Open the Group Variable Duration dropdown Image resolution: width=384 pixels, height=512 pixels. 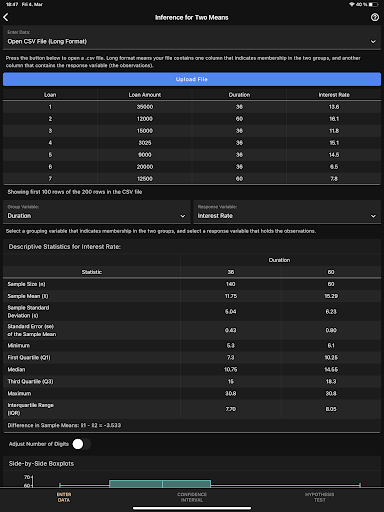(97, 212)
